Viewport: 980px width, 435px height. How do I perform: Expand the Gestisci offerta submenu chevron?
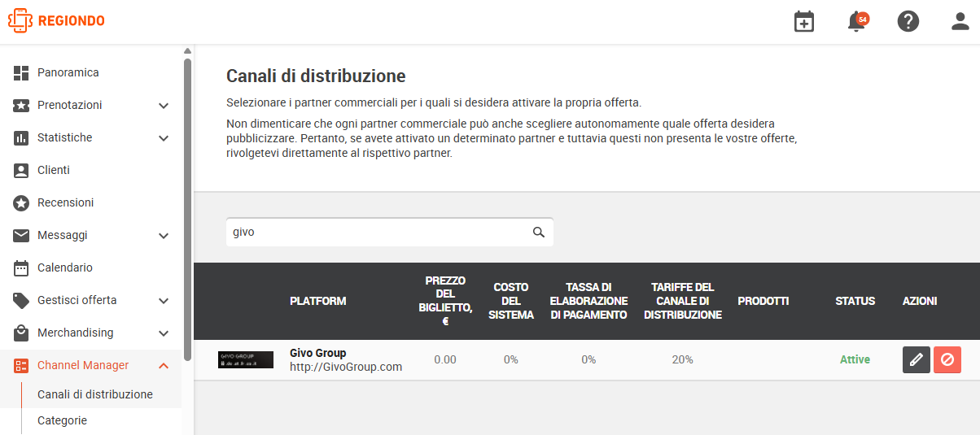(x=164, y=301)
